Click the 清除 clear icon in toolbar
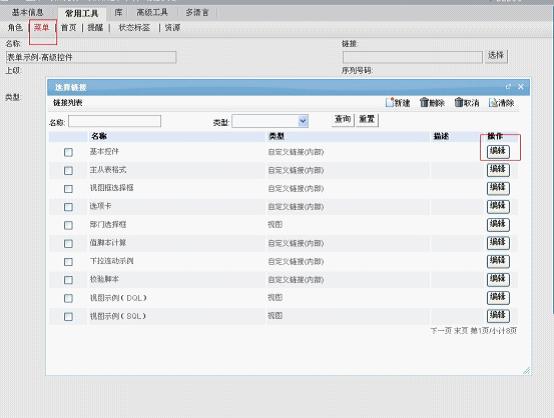The image size is (554, 418). coord(493,102)
